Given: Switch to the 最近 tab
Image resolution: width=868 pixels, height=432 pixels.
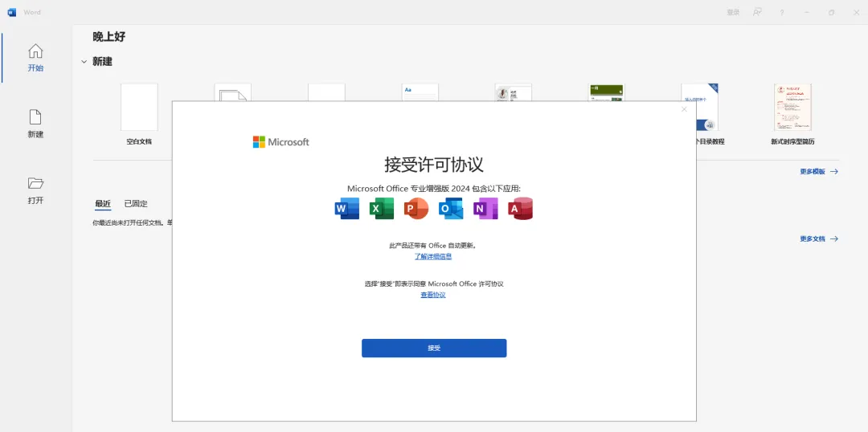Looking at the screenshot, I should [103, 204].
